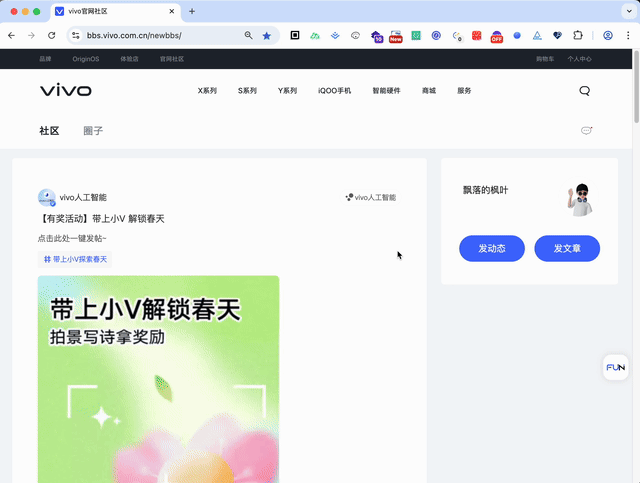Open the 智能硬件 menu
The image size is (640, 483).
pyautogui.click(x=387, y=91)
